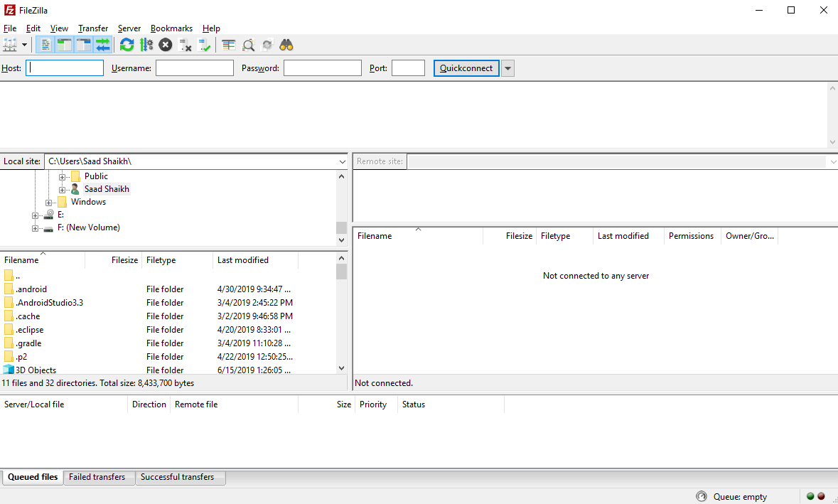Search for files with binoculars icon
The height and width of the screenshot is (504, 838).
(x=286, y=45)
